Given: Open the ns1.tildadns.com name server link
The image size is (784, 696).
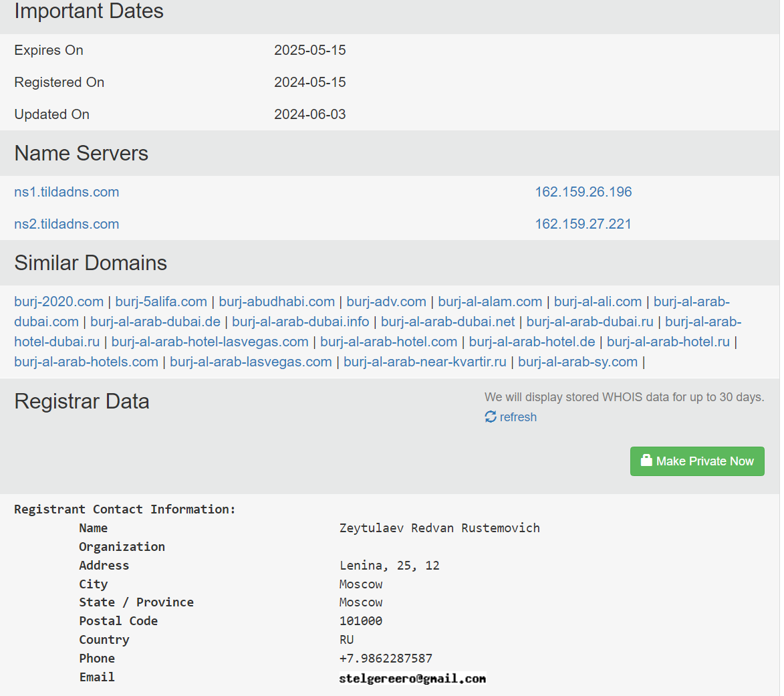Looking at the screenshot, I should (x=67, y=192).
